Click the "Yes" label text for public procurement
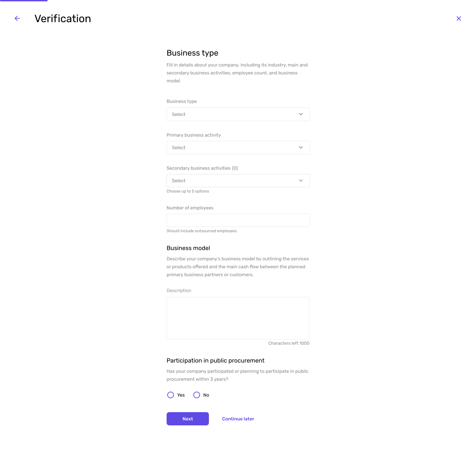This screenshot has height=473, width=476. [x=181, y=395]
